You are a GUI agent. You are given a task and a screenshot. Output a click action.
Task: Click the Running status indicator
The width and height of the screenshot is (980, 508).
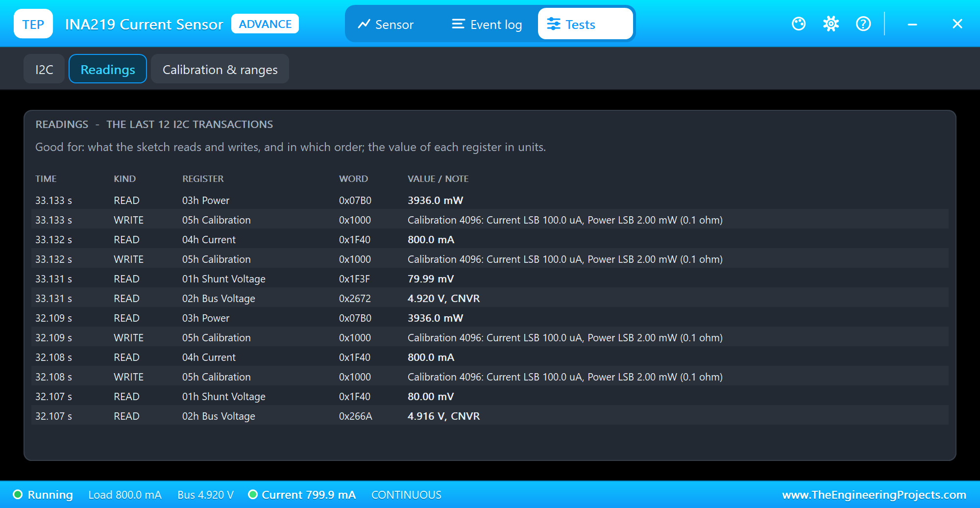(x=43, y=495)
